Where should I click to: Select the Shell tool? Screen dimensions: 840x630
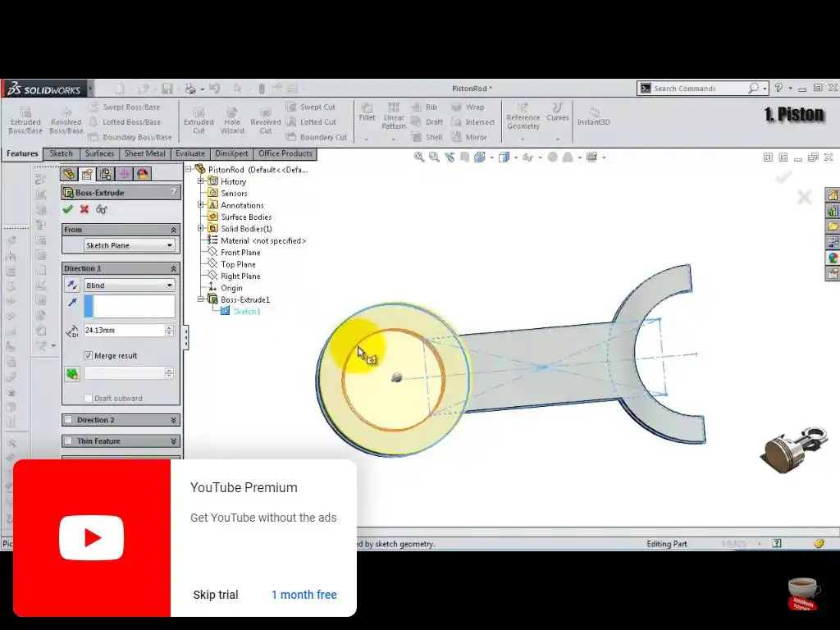(x=427, y=137)
